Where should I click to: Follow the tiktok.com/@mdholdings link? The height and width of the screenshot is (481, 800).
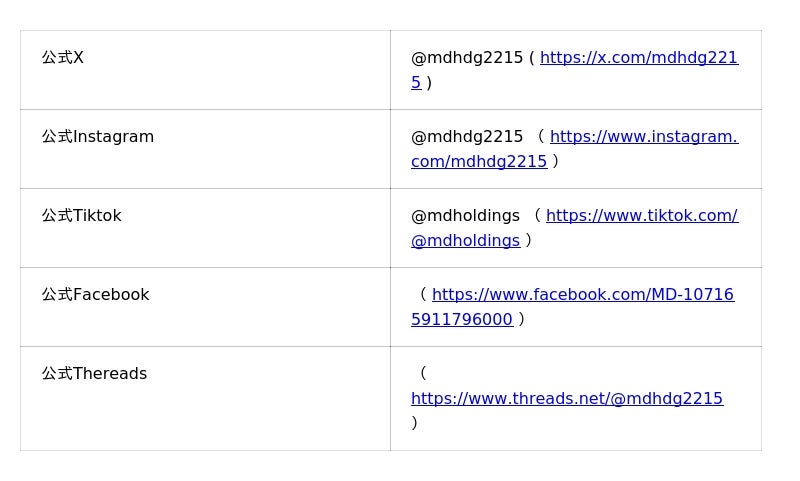[x=641, y=216]
